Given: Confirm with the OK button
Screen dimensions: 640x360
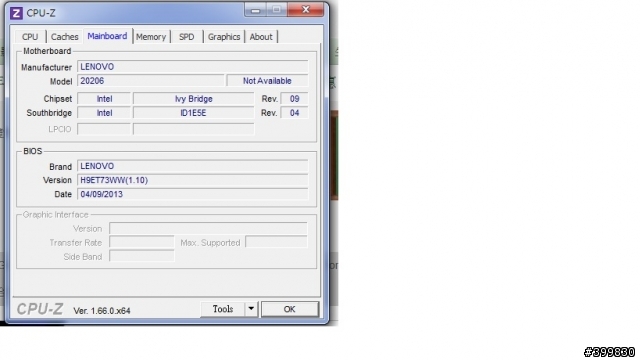Looking at the screenshot, I should (289, 309).
